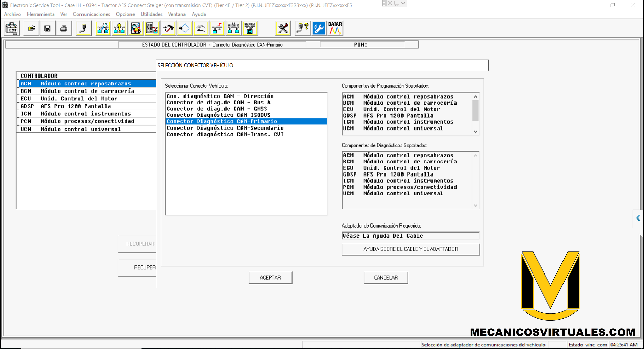Select Conector de diag.de CAN - GNSS

point(246,109)
